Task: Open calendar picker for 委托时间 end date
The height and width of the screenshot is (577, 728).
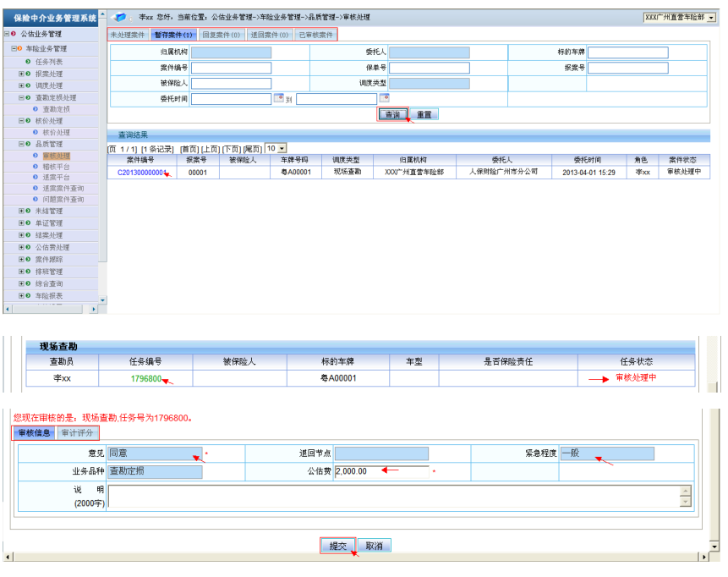Action: [x=384, y=98]
